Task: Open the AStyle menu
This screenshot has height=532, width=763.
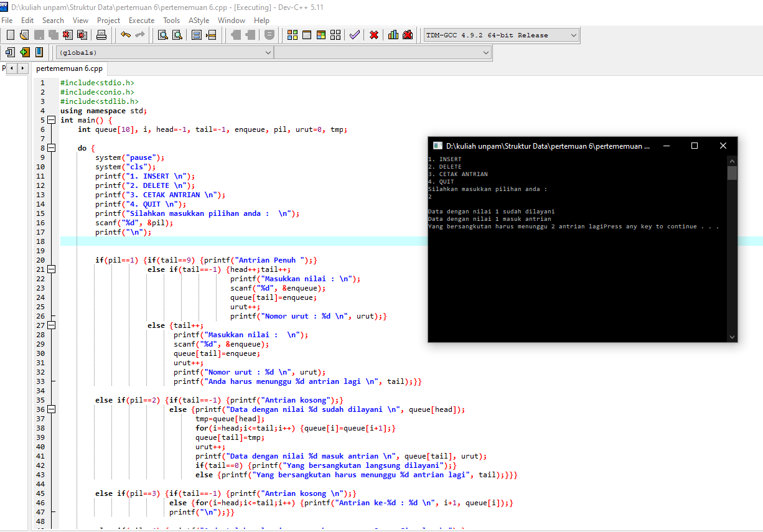Action: click(199, 21)
